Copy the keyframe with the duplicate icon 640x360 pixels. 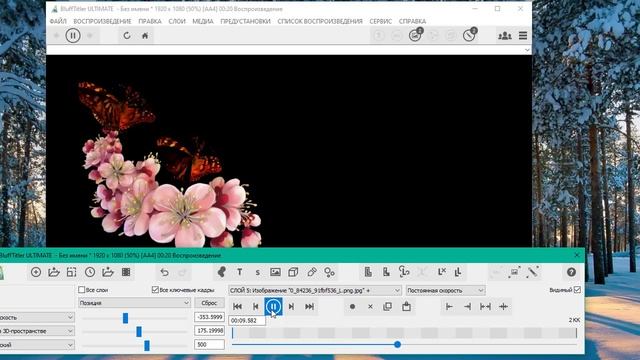388,307
